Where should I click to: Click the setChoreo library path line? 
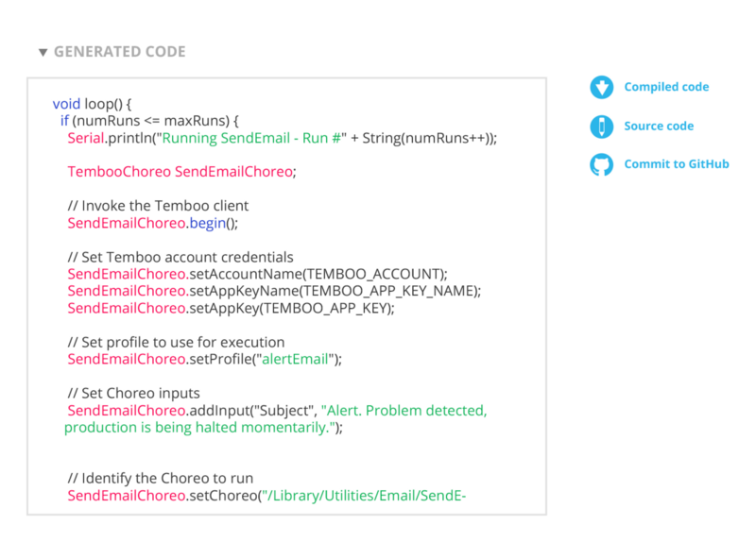tap(266, 496)
